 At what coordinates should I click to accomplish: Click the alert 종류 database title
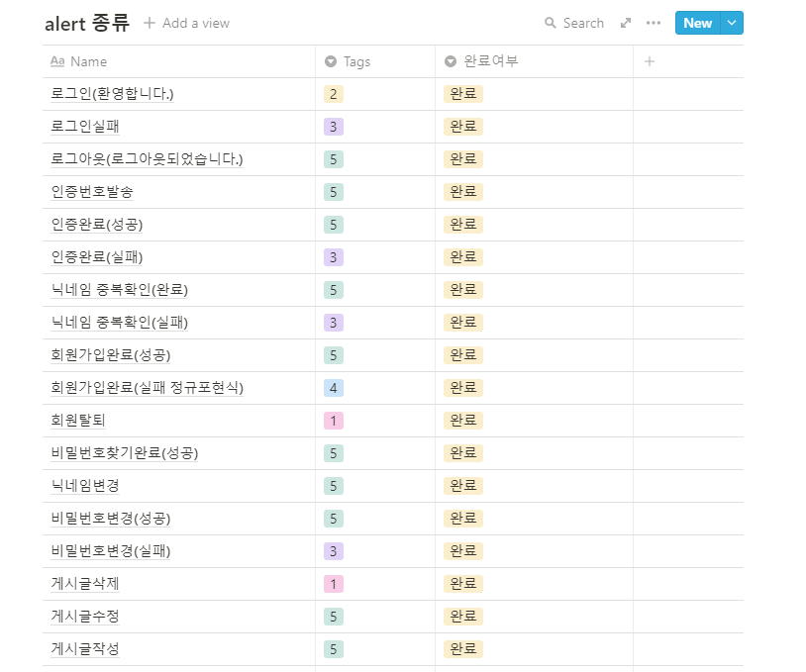[87, 24]
